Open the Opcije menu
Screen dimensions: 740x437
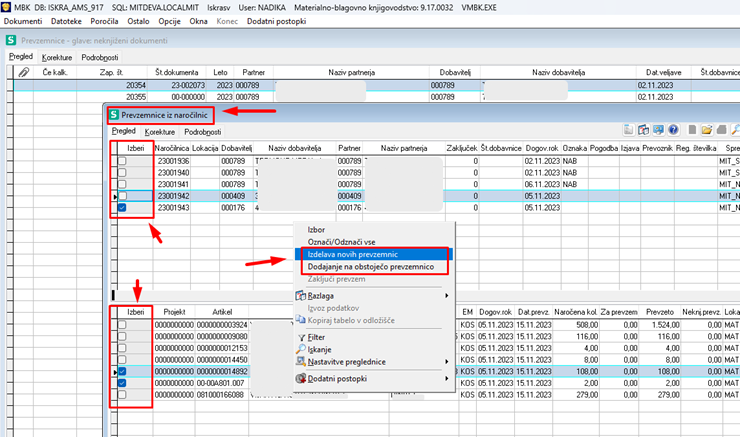[x=169, y=21]
